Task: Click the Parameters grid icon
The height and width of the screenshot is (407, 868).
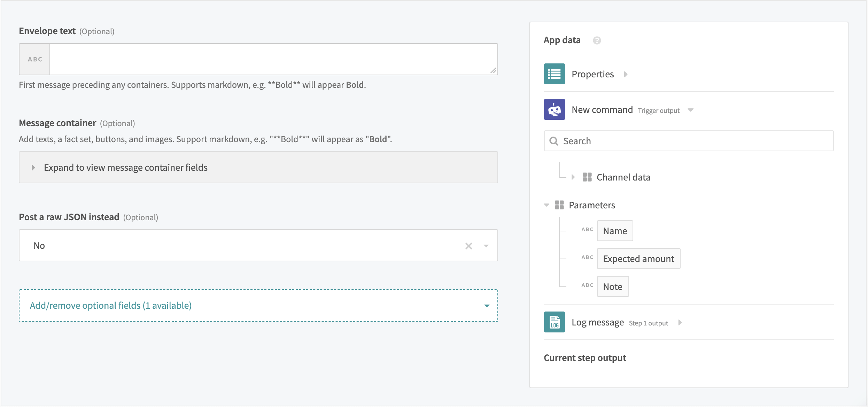Action: pos(559,205)
